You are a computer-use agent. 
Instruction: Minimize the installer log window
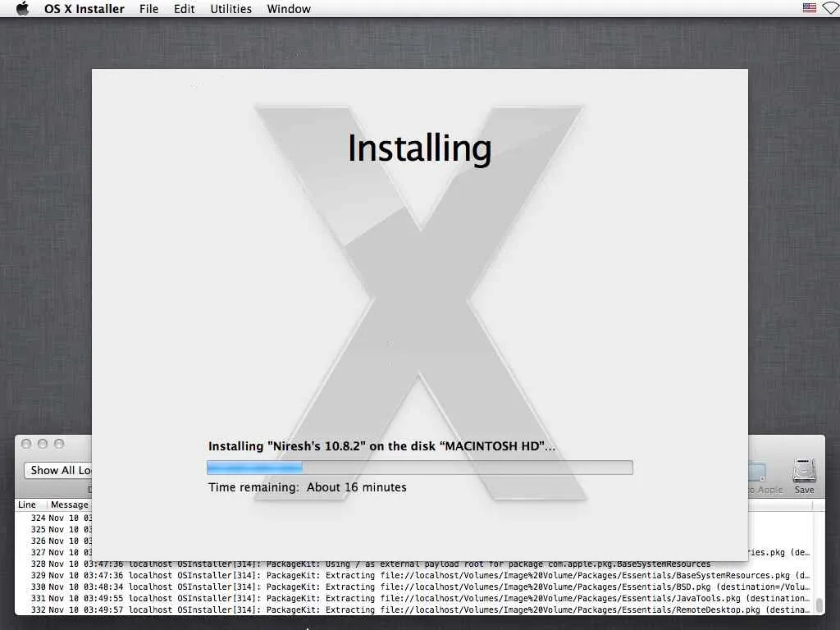click(43, 444)
